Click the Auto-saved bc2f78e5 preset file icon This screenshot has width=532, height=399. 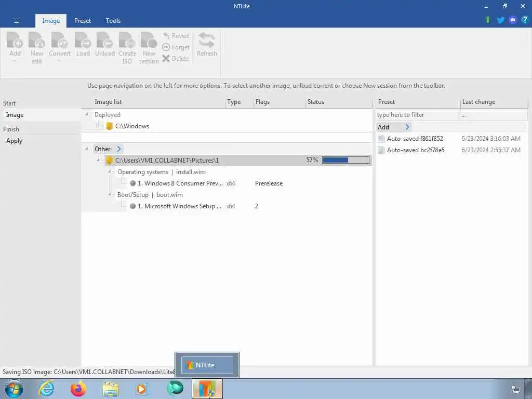381,150
